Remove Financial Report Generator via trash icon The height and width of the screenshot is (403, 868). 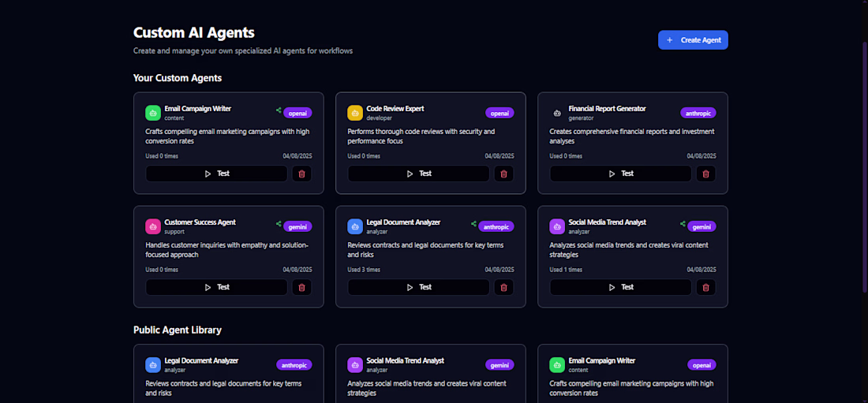[705, 174]
